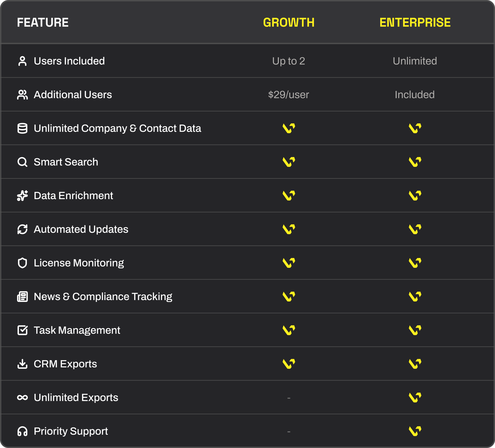Click the CRM Exports download icon

coord(22,364)
